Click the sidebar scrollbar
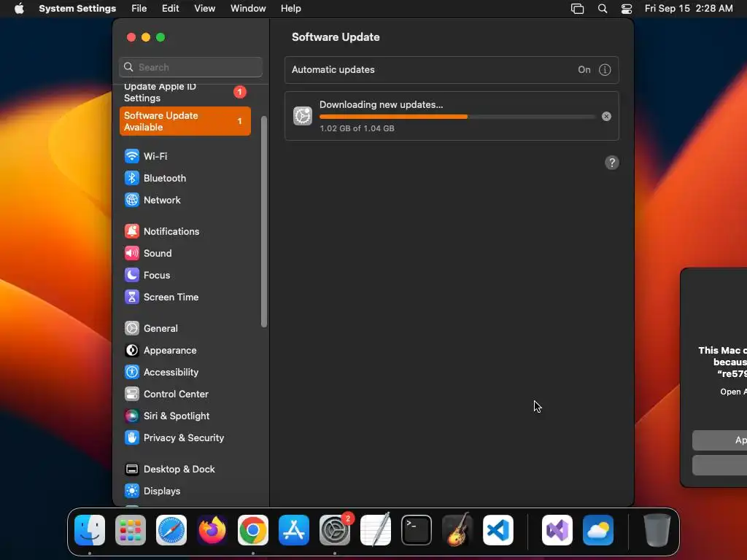Image resolution: width=747 pixels, height=560 pixels. [264, 222]
